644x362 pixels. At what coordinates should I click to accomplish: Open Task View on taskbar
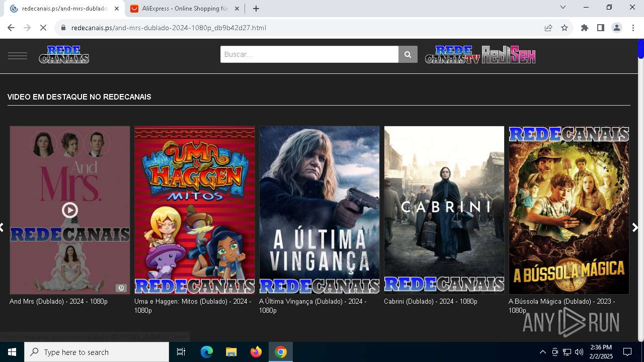[181, 352]
